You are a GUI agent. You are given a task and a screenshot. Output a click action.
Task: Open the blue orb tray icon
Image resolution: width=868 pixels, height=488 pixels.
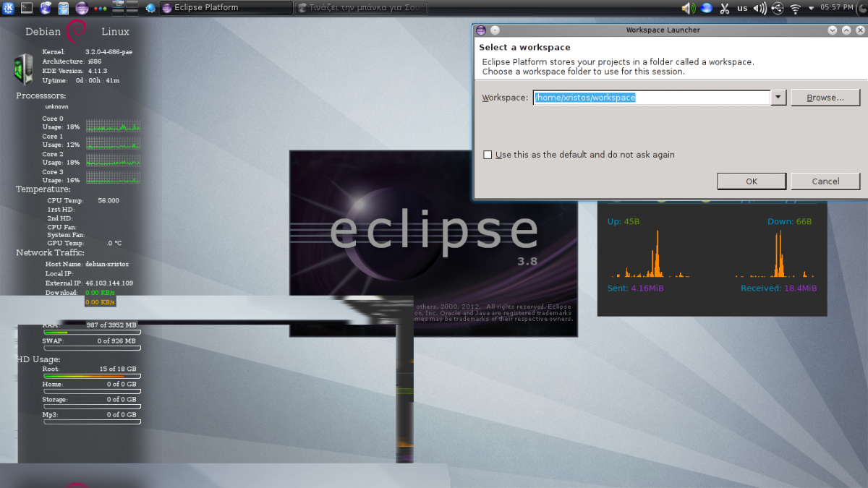(707, 8)
